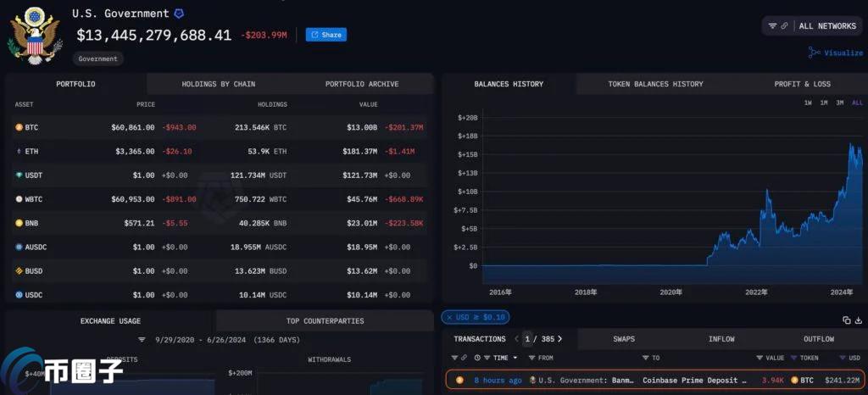Click the link icon in the transactions header row

pos(464,358)
